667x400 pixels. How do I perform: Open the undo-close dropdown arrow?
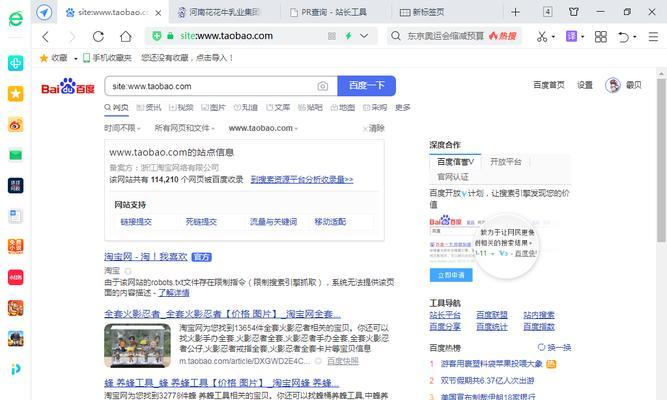(x=635, y=37)
